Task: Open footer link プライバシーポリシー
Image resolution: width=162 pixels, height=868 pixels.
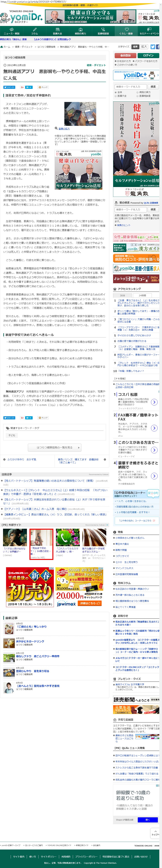Action: click(86, 856)
